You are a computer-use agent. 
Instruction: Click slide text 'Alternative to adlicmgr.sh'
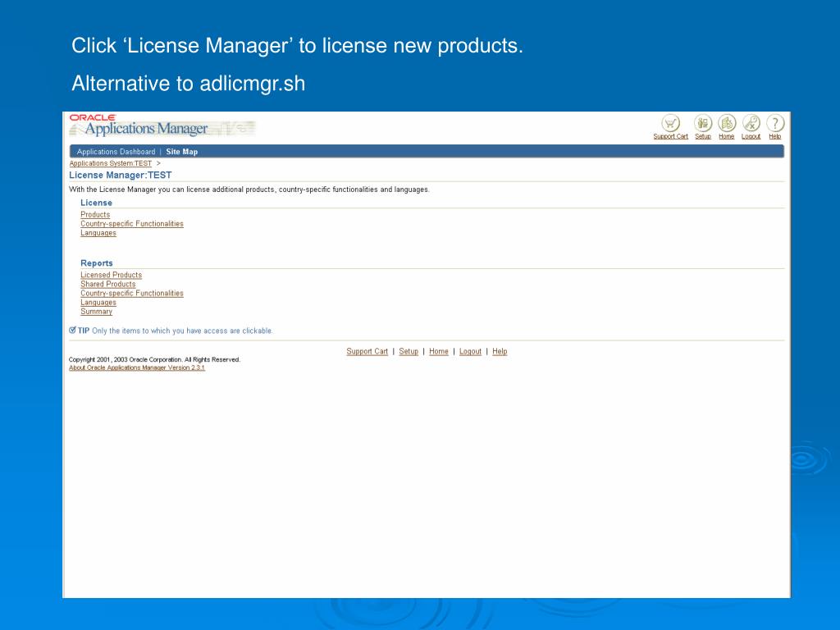[188, 84]
